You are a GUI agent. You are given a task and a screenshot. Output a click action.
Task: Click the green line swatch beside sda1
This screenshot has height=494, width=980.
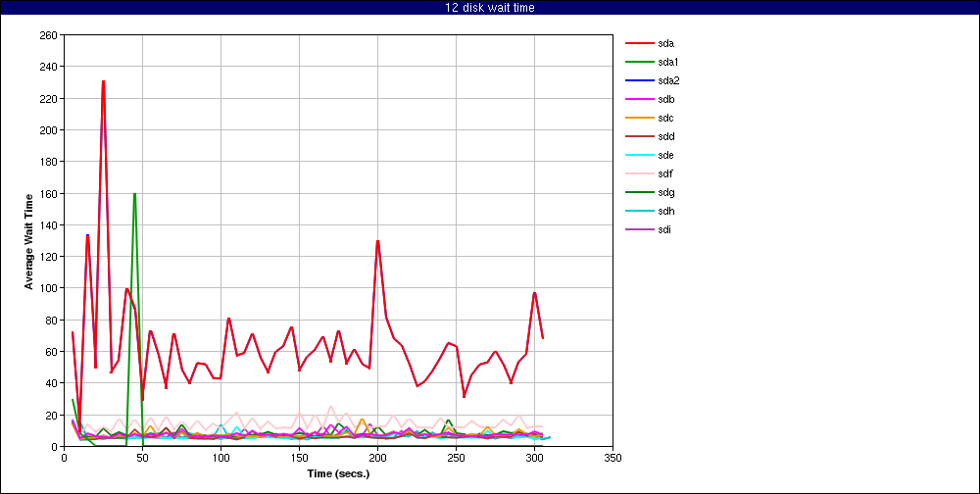pos(639,62)
